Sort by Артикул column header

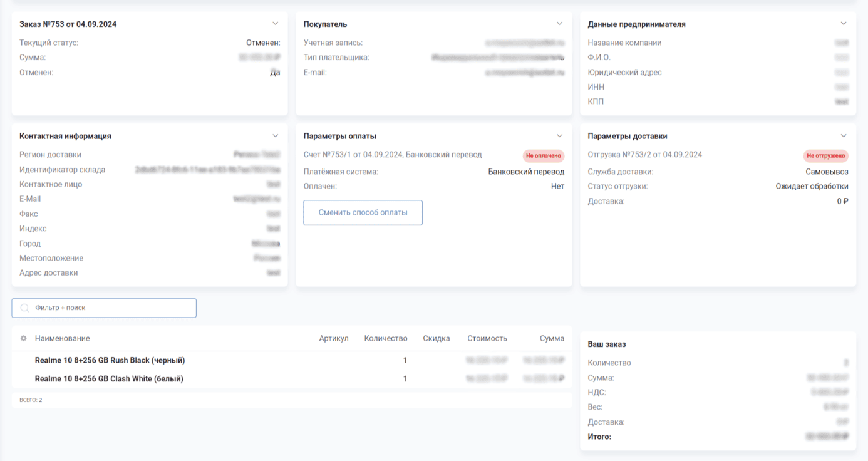pos(334,338)
